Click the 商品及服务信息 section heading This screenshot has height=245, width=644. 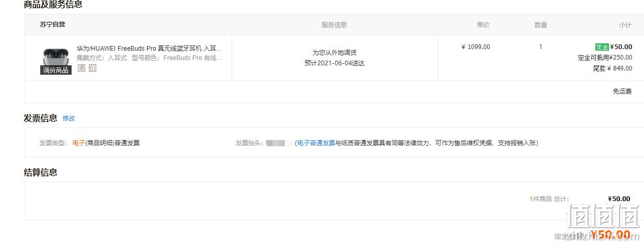tap(53, 5)
